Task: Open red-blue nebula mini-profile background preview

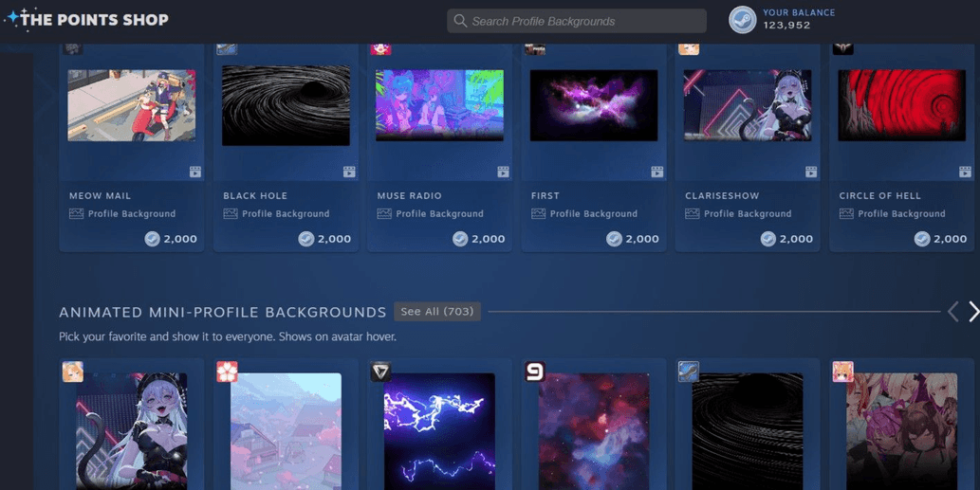Action: 594,431
